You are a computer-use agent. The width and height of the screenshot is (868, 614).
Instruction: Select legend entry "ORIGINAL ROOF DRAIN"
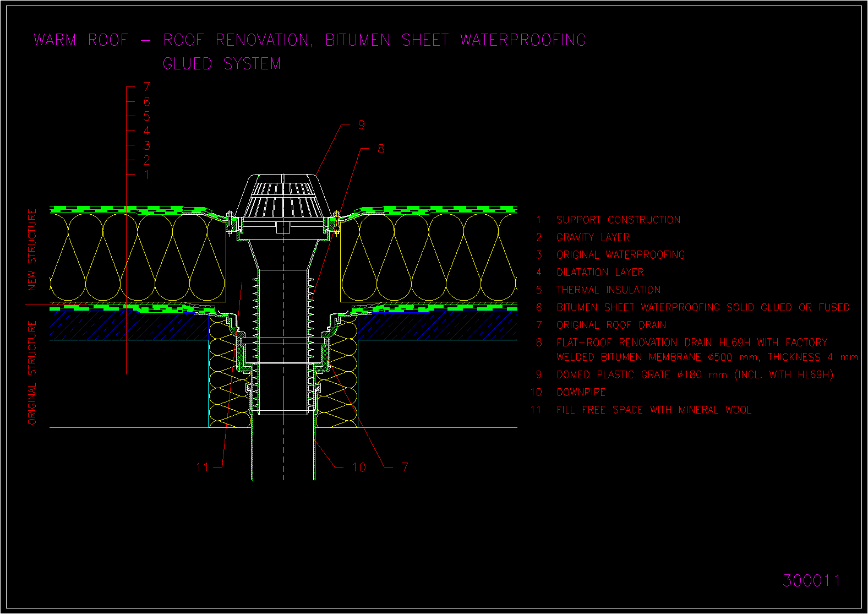click(612, 325)
